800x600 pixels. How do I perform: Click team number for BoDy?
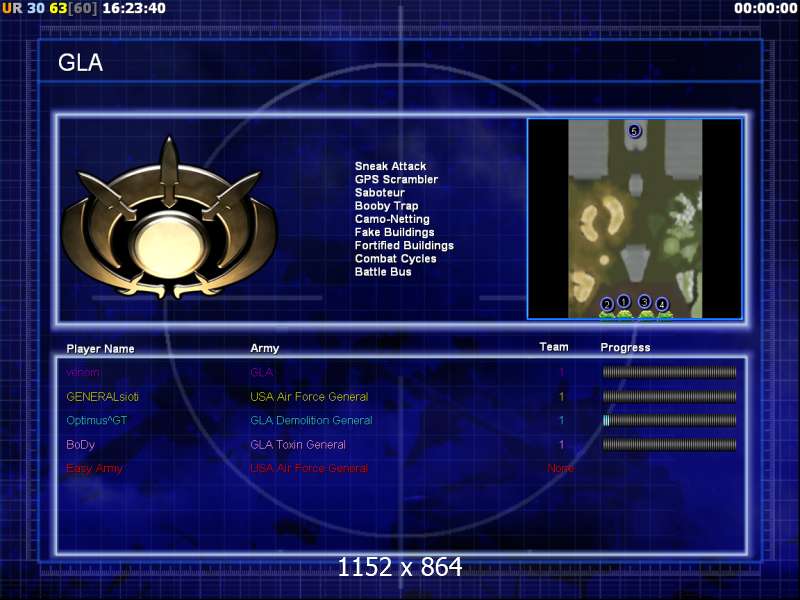(x=561, y=444)
